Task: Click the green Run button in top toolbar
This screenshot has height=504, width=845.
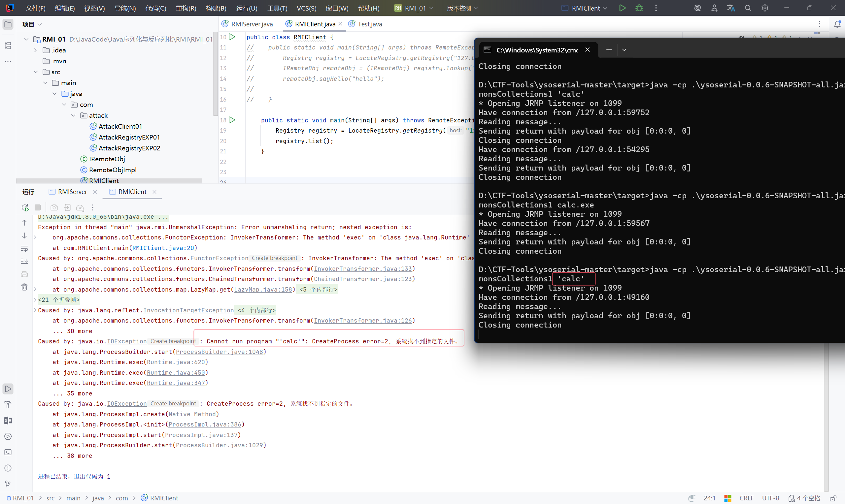Action: pyautogui.click(x=622, y=8)
